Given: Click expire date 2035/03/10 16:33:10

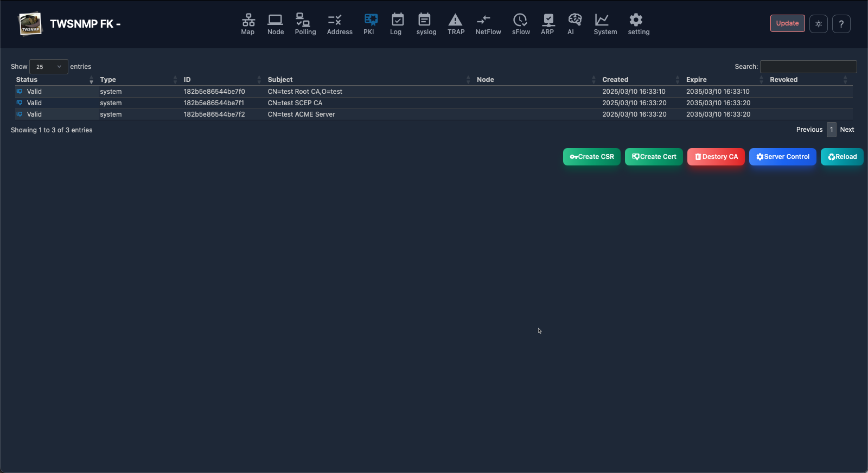Looking at the screenshot, I should 718,92.
